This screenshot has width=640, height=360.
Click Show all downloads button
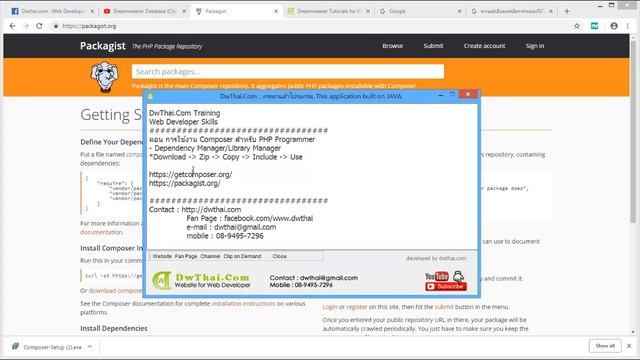click(x=605, y=346)
